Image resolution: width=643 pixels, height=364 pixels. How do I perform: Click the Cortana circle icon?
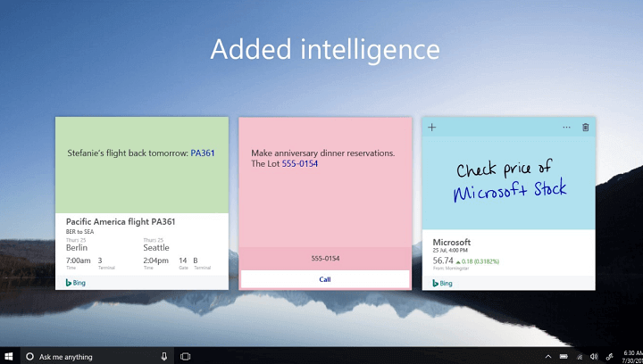tap(29, 357)
